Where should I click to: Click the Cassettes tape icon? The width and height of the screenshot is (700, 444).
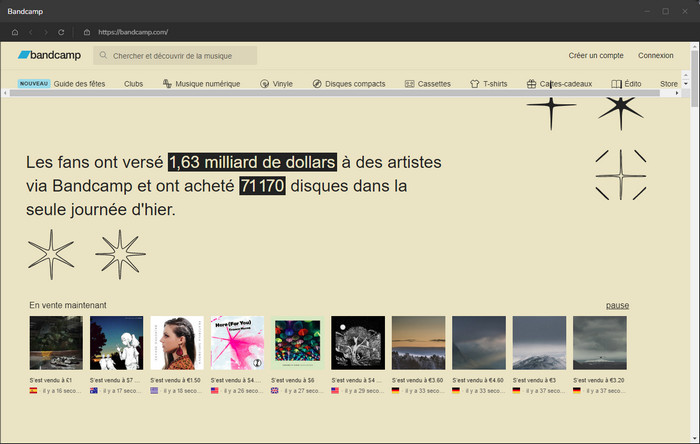[409, 83]
